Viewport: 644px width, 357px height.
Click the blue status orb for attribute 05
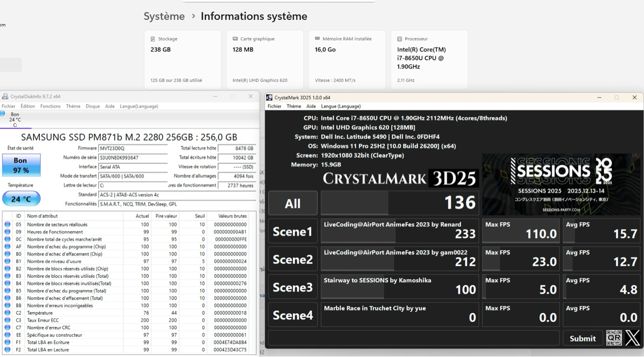[x=8, y=225]
